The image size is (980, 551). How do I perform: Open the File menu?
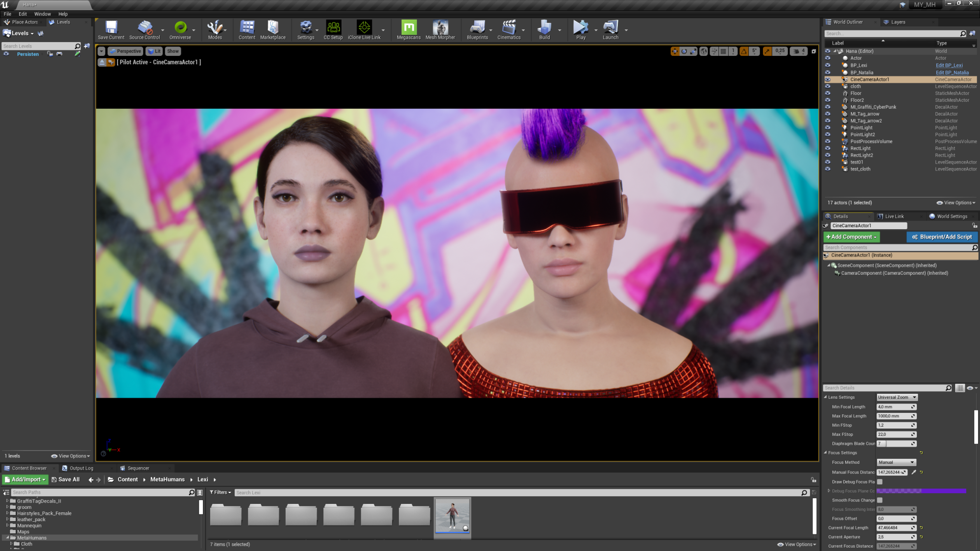[x=7, y=14]
